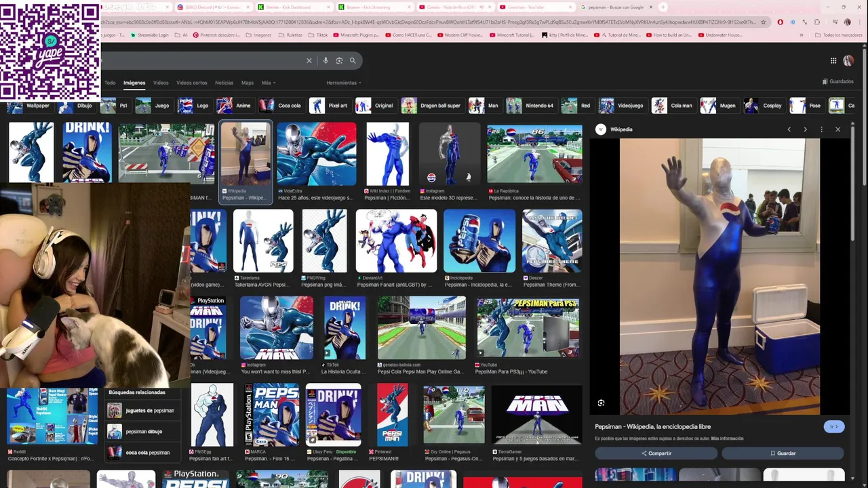Filter images by Videojuego chip
Screen dimensions: 868x488
pyautogui.click(x=622, y=106)
